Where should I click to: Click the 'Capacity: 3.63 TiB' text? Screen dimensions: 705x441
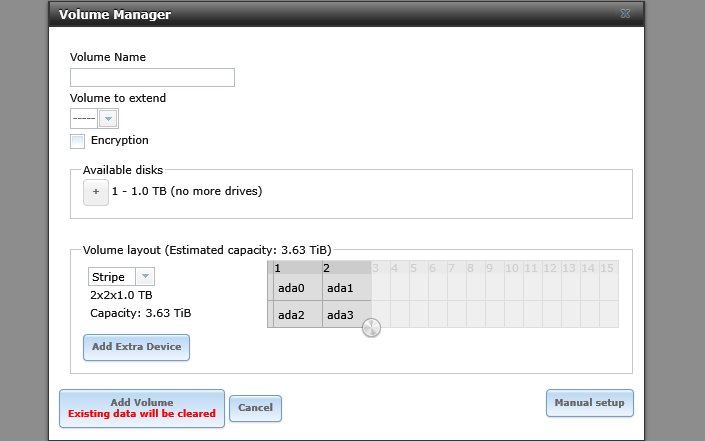coord(141,313)
